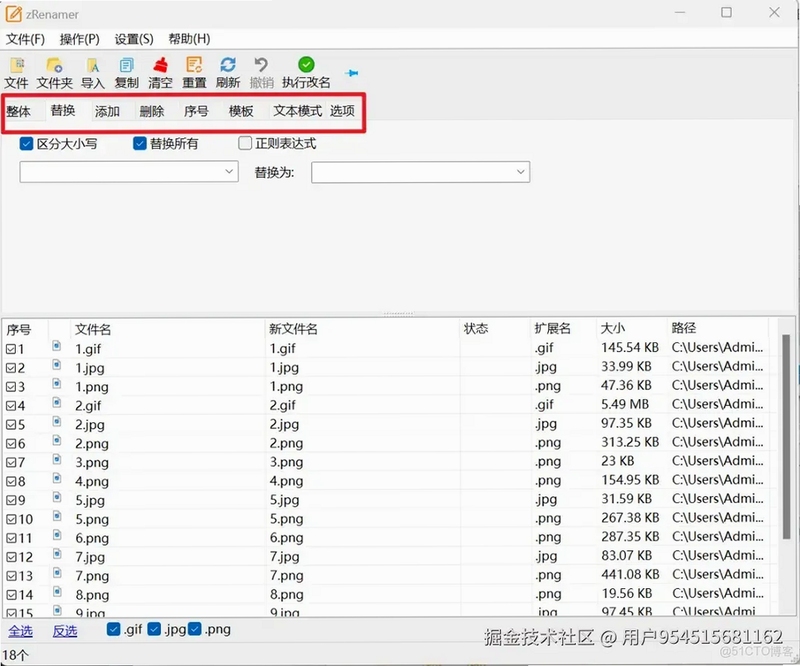The width and height of the screenshot is (800, 666).
Task: Open the search text dropdown arrow
Action: tap(229, 171)
